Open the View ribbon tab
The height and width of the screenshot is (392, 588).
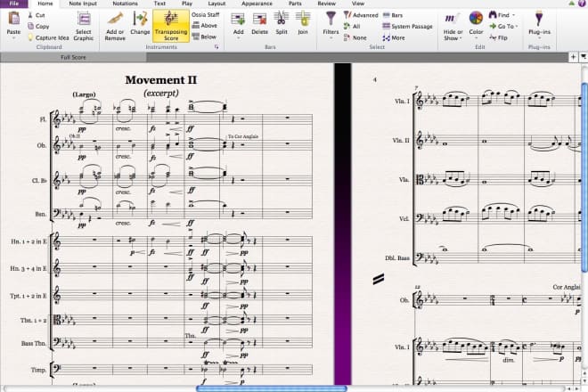pyautogui.click(x=358, y=4)
